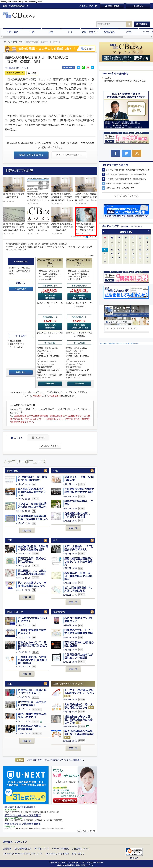Go to the CBnews logo home
The width and height of the screenshot is (153, 868).
19,15
